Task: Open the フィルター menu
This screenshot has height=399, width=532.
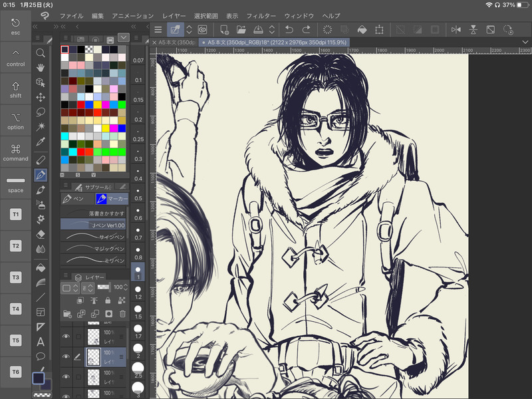Action: (261, 16)
